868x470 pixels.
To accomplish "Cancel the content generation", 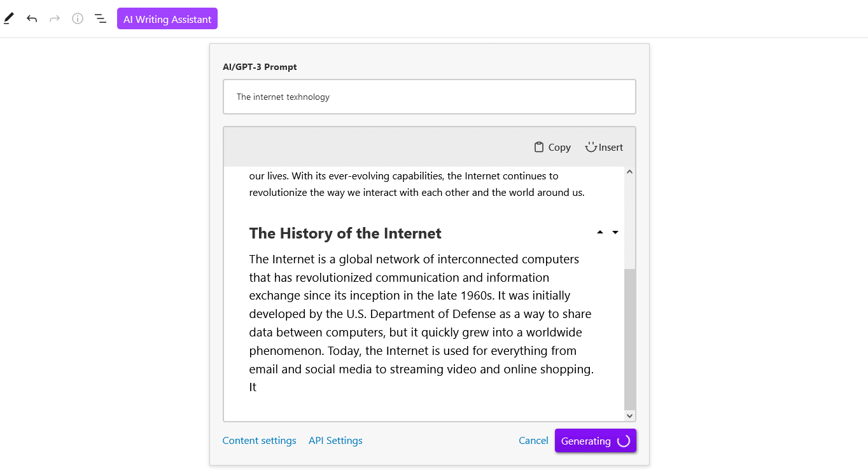I will pyautogui.click(x=533, y=441).
